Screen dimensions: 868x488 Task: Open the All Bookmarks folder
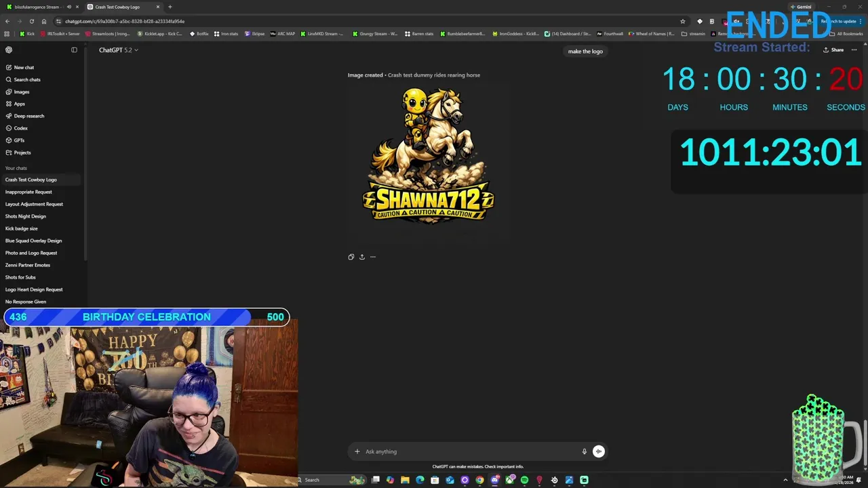point(846,33)
